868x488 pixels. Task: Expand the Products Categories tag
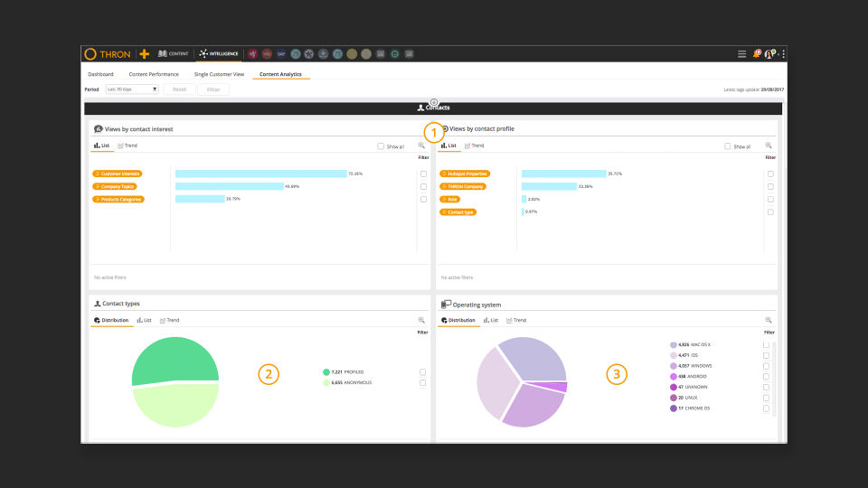pyautogui.click(x=118, y=199)
